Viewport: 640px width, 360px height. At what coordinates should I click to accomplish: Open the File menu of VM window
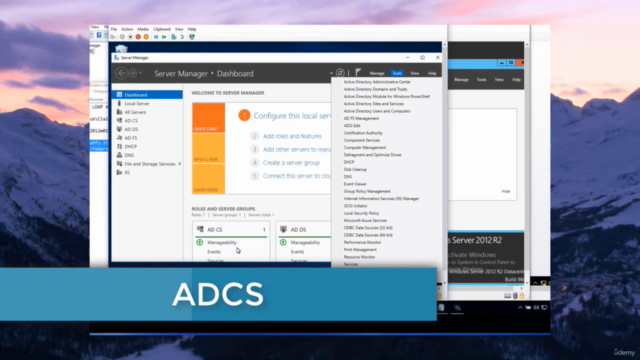(x=114, y=29)
